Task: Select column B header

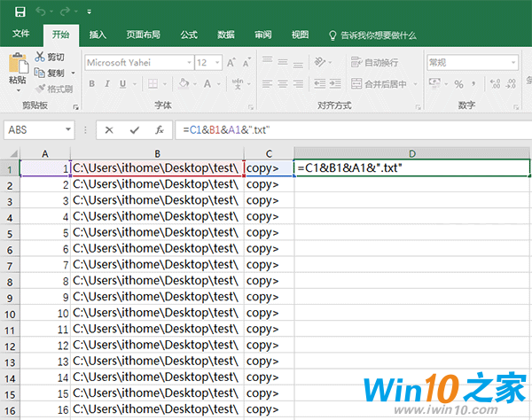Action: [156, 153]
